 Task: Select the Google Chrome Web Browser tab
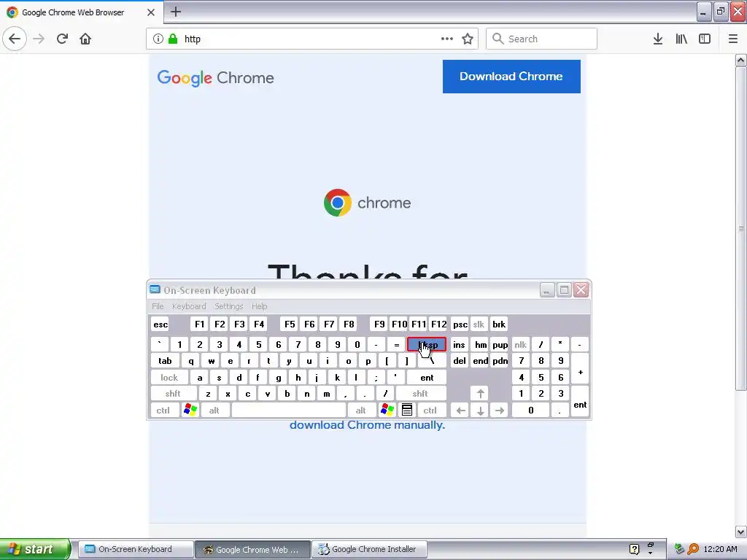(x=82, y=12)
